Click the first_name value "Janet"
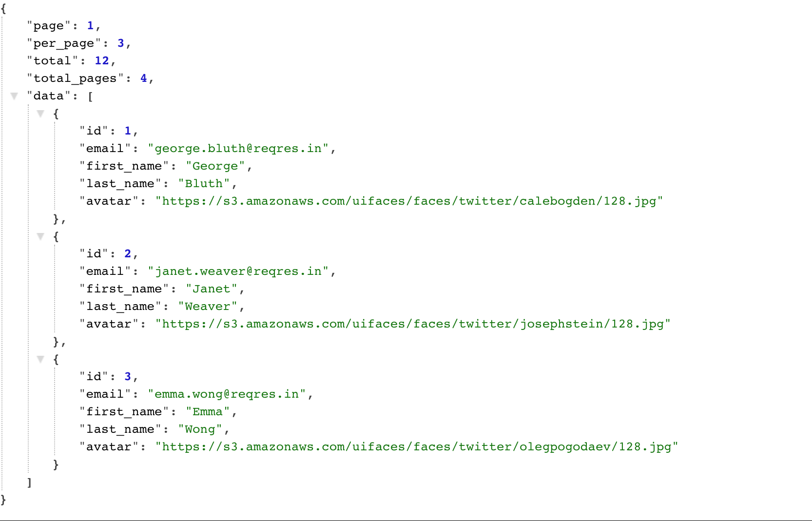The image size is (812, 521). 212,289
